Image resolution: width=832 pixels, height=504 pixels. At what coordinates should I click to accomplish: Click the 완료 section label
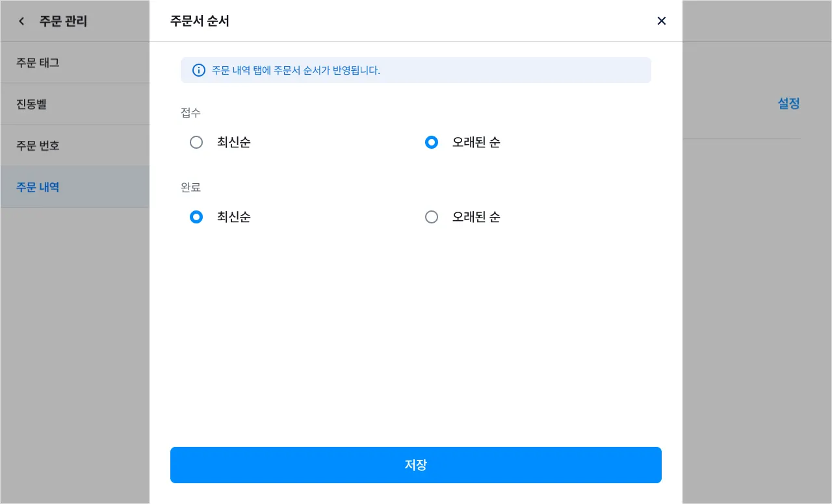point(190,188)
